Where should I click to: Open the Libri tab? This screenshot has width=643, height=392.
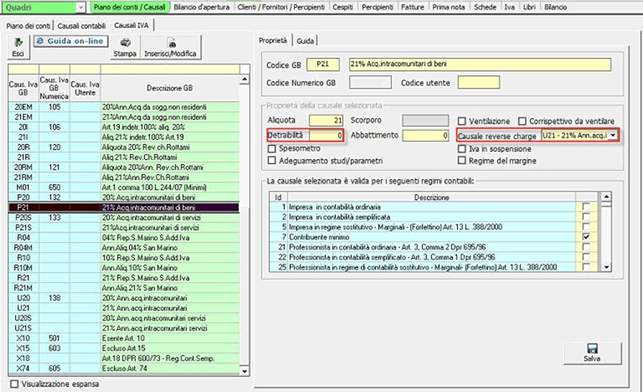529,7
